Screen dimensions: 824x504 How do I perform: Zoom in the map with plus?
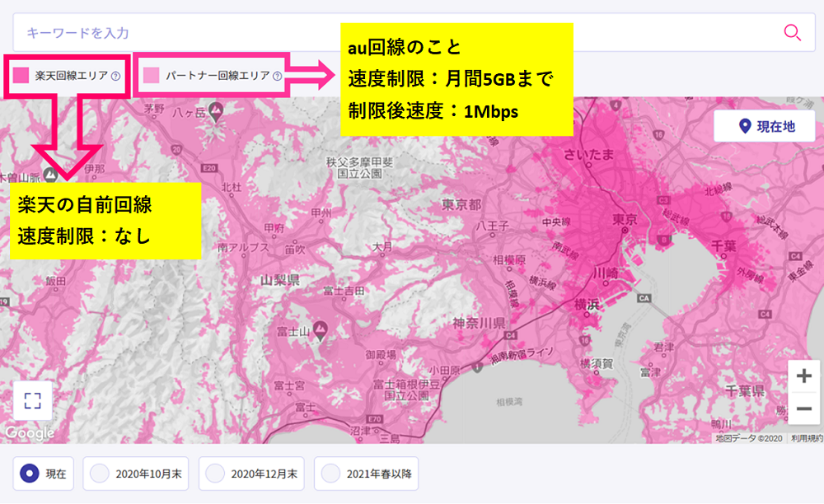coord(803,376)
